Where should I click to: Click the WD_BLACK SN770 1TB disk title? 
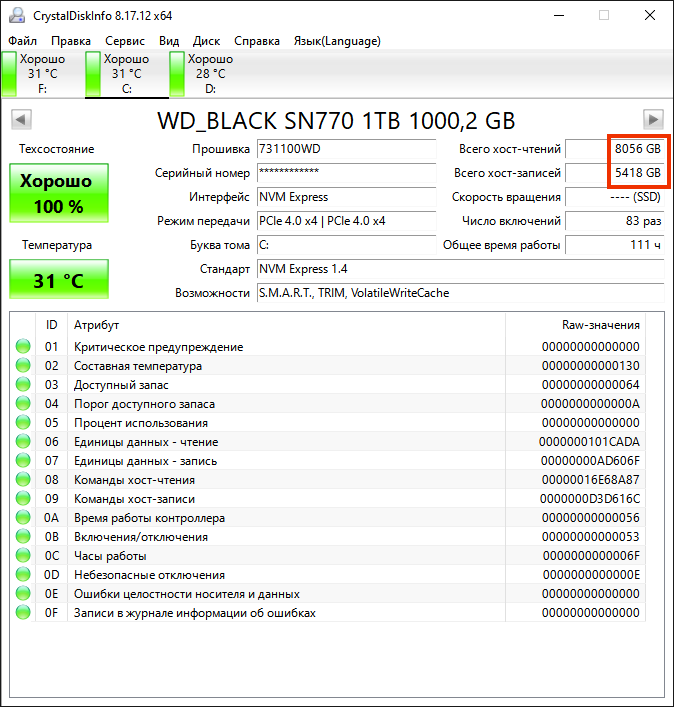(336, 120)
